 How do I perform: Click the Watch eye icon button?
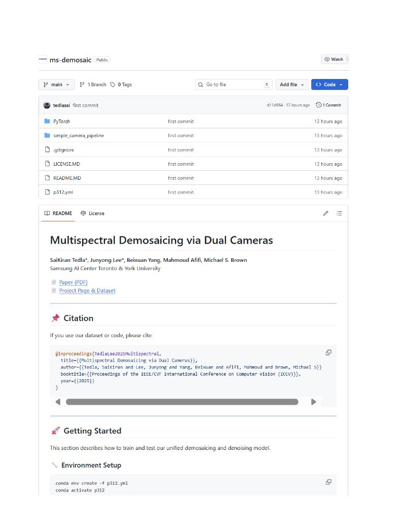pyautogui.click(x=334, y=59)
